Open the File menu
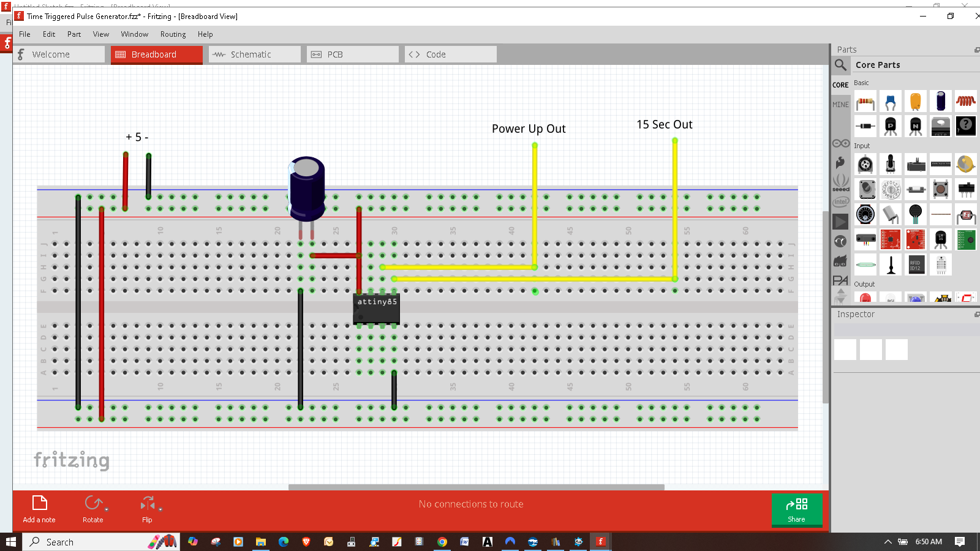Screen dimensions: 980x551 24,34
